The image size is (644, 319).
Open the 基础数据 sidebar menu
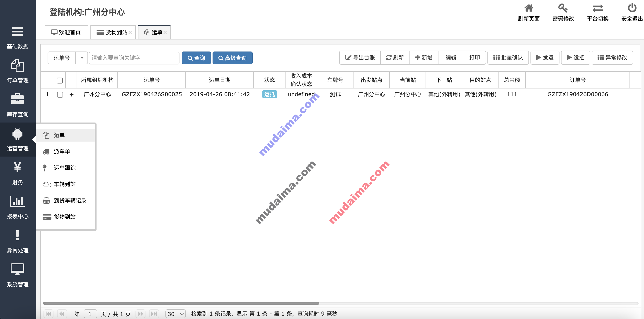pos(17,38)
